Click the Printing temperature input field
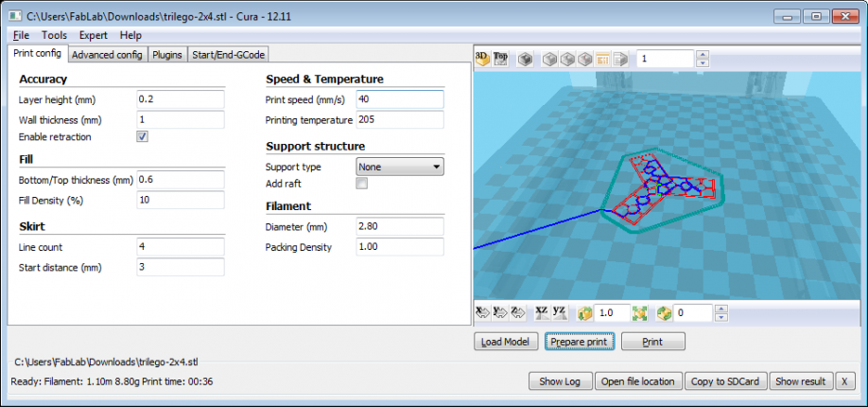 coord(400,119)
